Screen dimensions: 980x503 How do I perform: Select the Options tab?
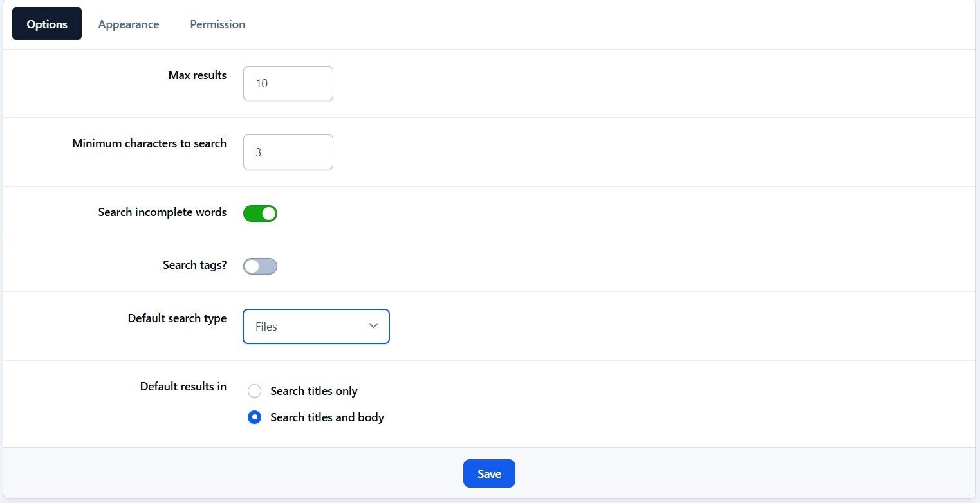click(47, 24)
